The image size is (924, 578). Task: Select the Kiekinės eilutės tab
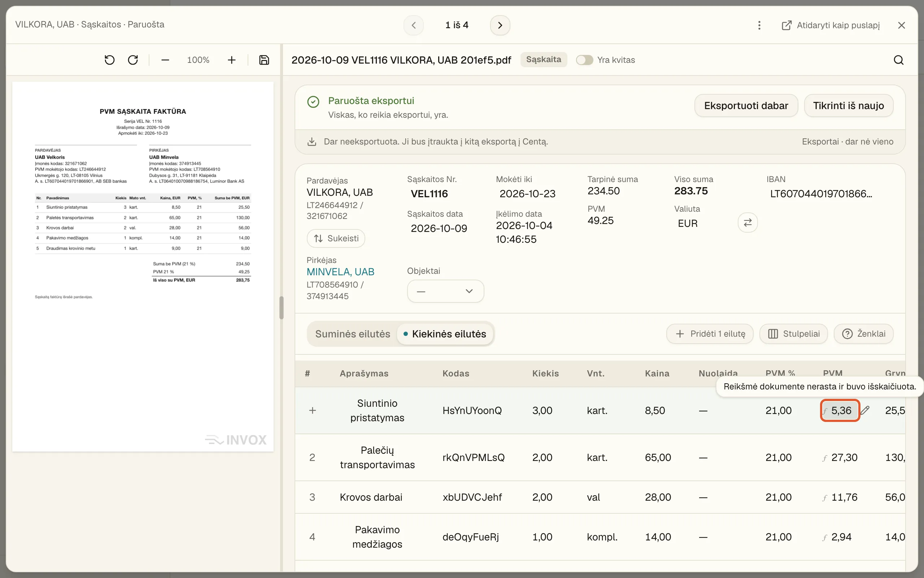pos(445,334)
